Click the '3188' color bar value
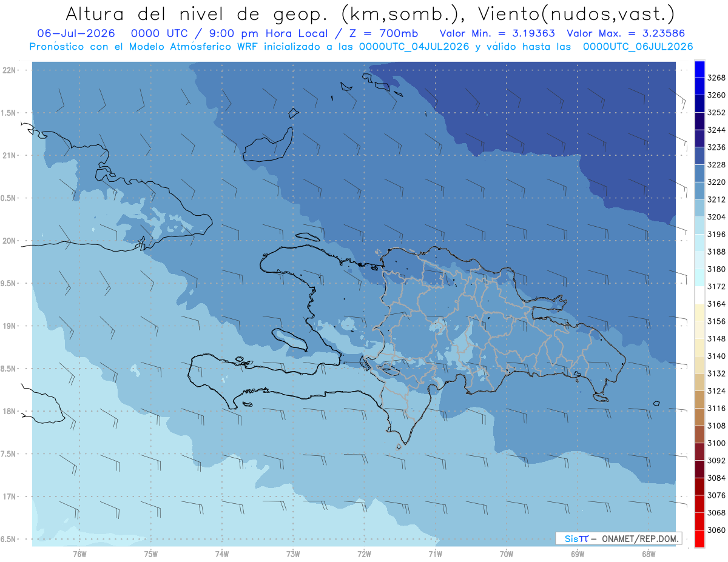 tap(716, 252)
